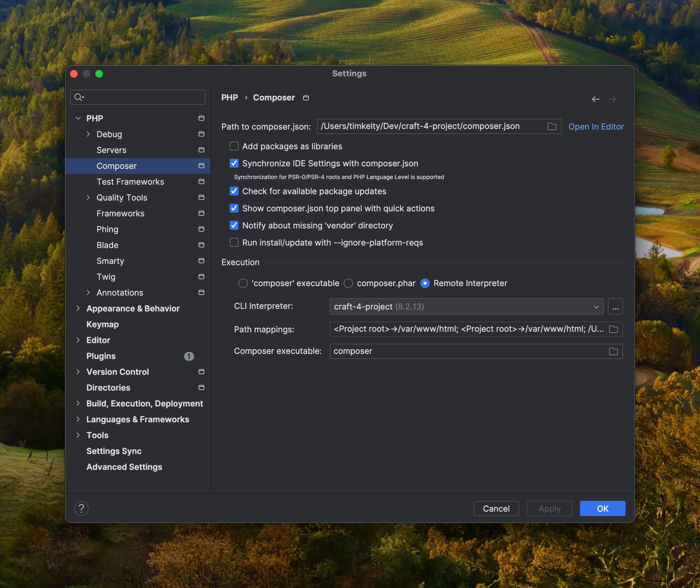Open CLI interpreter ellipsis button
Image resolution: width=700 pixels, height=588 pixels.
click(615, 306)
